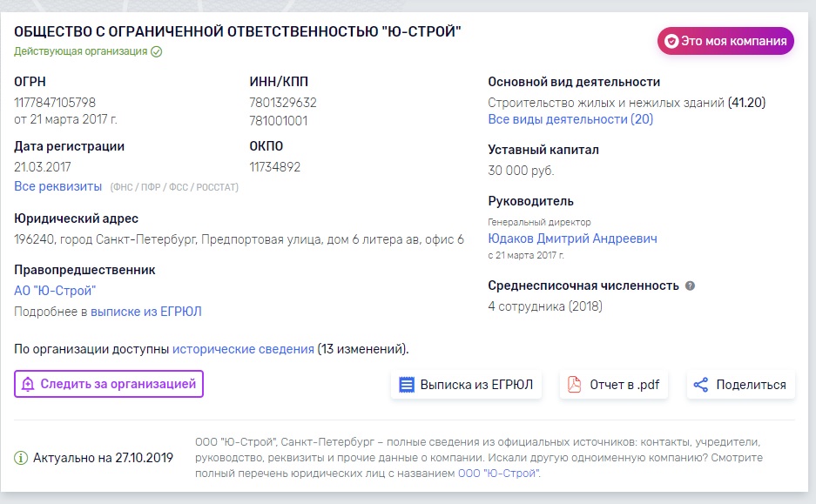Hit the share icon next to "Поделиться"
The width and height of the screenshot is (816, 504).
700,385
